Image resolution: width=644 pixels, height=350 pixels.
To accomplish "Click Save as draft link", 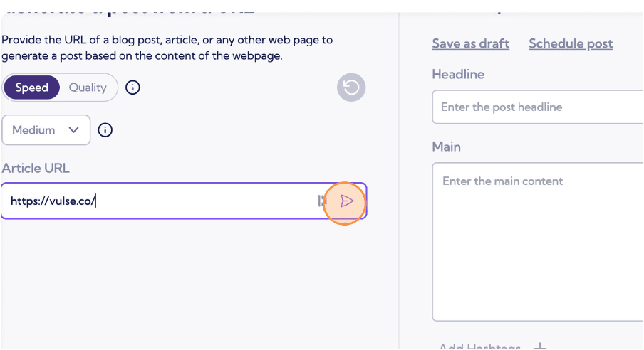I will pyautogui.click(x=470, y=43).
